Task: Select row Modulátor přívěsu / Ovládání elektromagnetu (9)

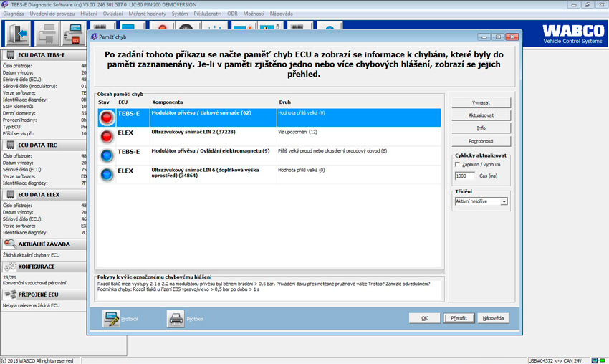Action: [x=269, y=155]
